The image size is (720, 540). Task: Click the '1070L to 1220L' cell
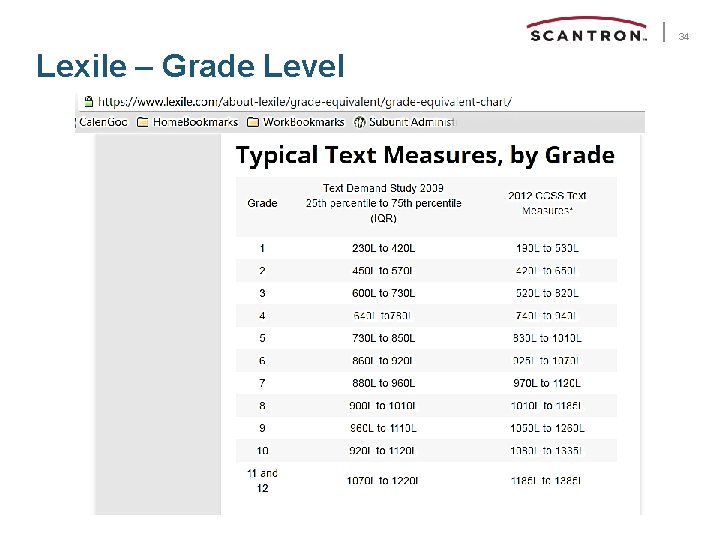[382, 481]
